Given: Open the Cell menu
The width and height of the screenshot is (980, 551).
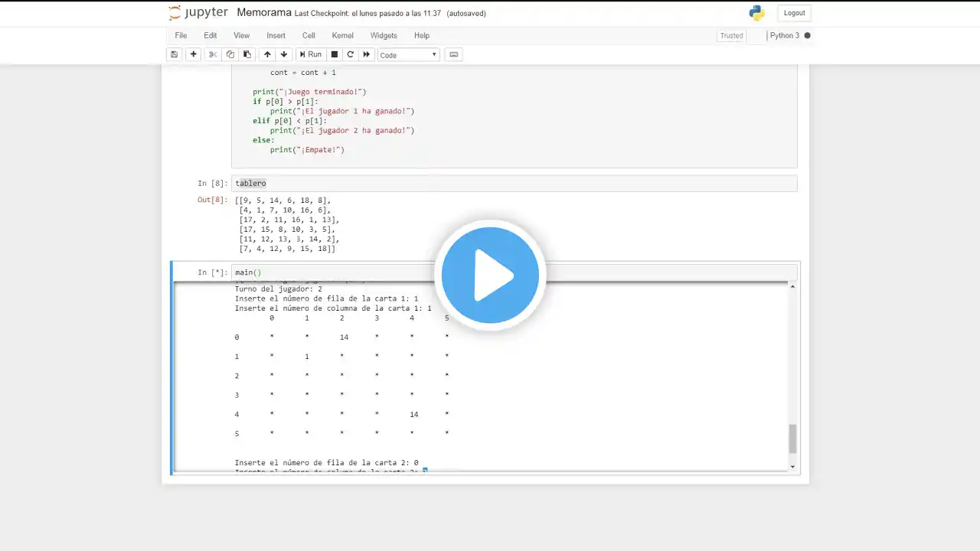Looking at the screenshot, I should tap(309, 35).
